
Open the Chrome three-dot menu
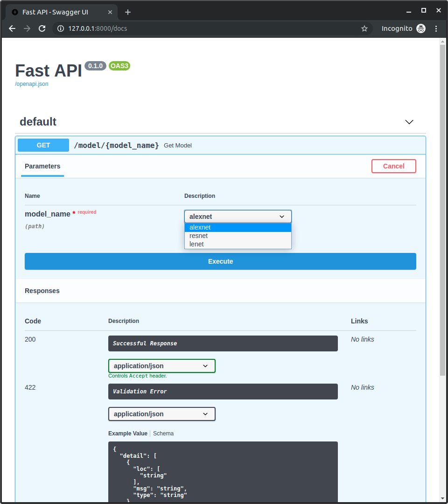click(x=436, y=28)
